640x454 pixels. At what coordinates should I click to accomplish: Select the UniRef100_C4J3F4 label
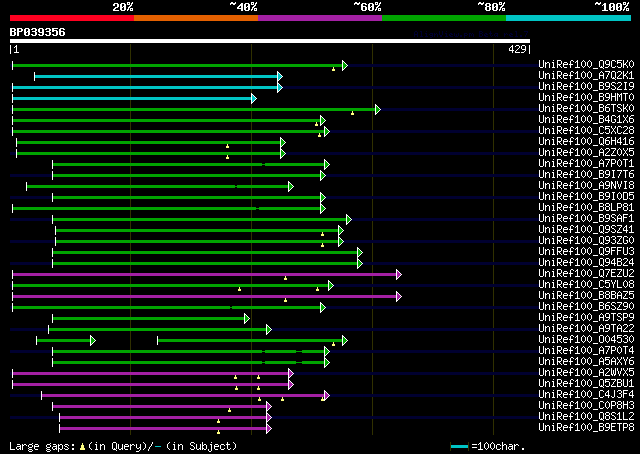point(586,395)
